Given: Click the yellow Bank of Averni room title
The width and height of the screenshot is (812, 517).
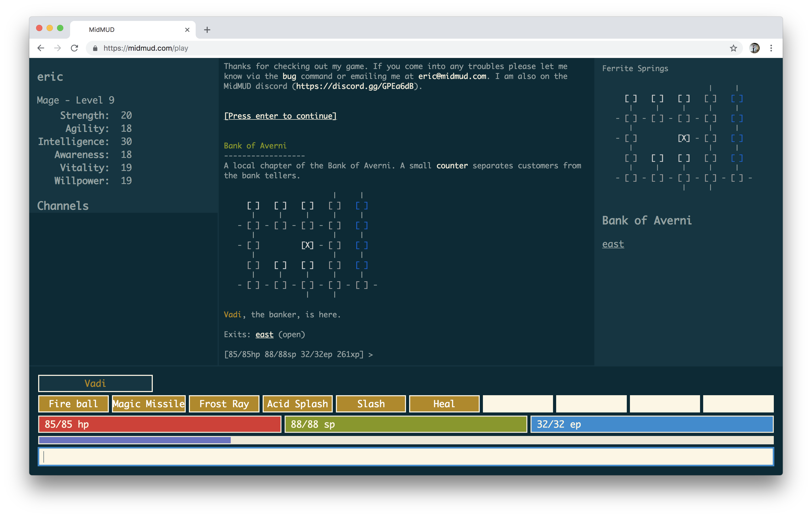Looking at the screenshot, I should [255, 146].
